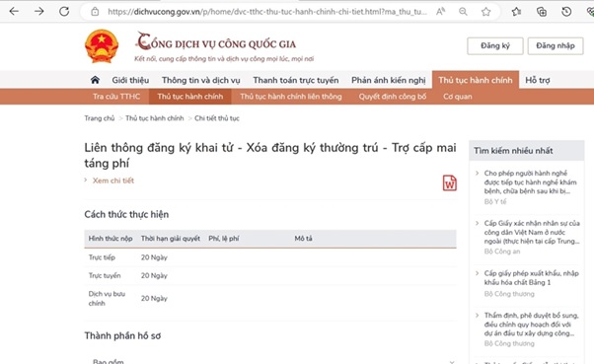Add page to favorites with star icon
This screenshot has width=594, height=364.
coord(485,12)
